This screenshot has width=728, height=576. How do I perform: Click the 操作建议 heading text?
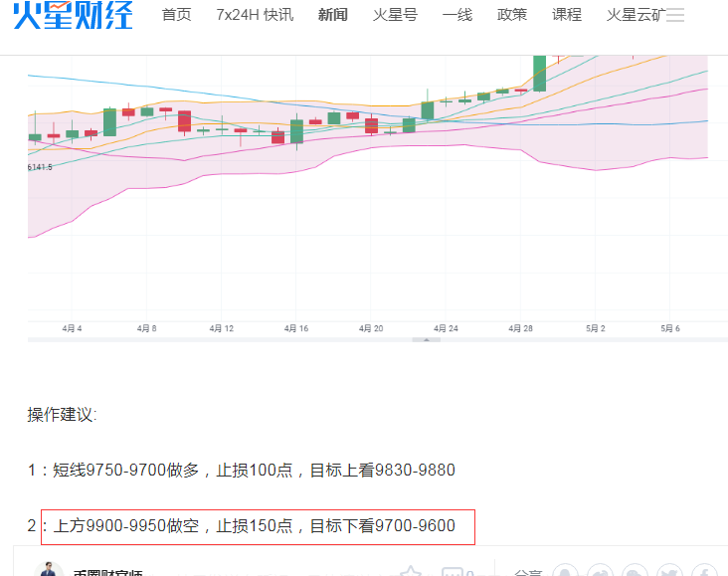coord(62,415)
